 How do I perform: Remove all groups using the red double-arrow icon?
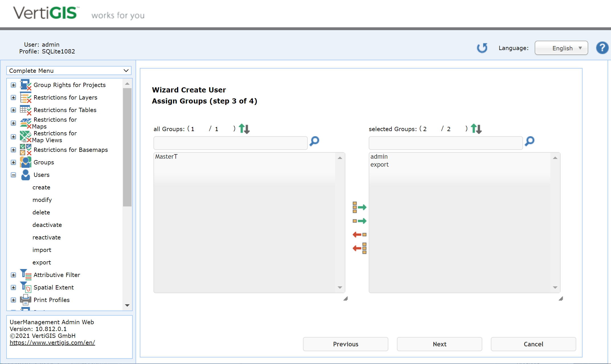point(359,248)
